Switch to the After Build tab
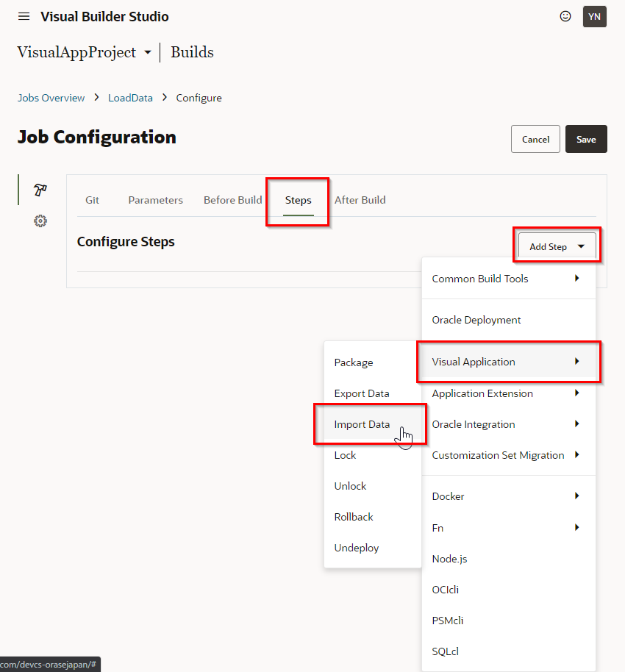 point(360,200)
